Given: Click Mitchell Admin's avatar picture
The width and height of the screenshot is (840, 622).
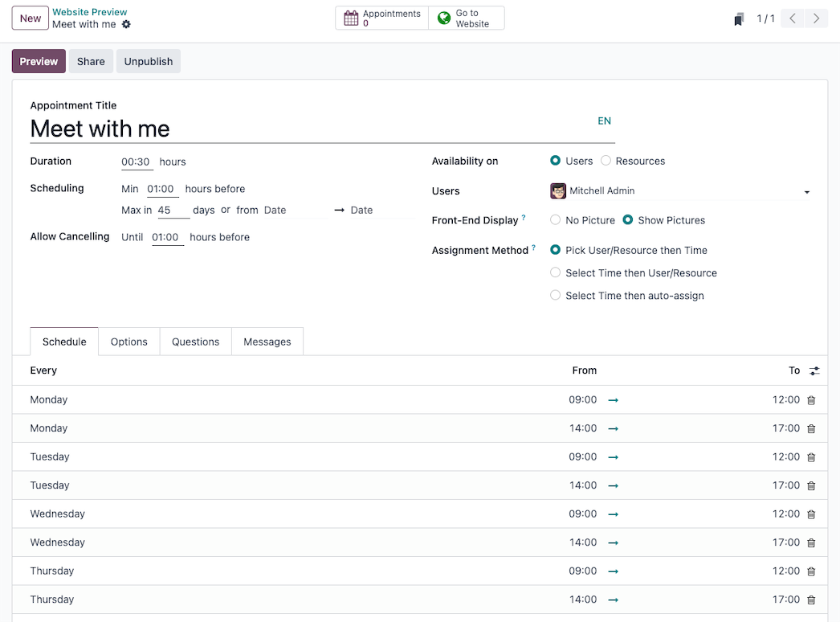Looking at the screenshot, I should [557, 190].
